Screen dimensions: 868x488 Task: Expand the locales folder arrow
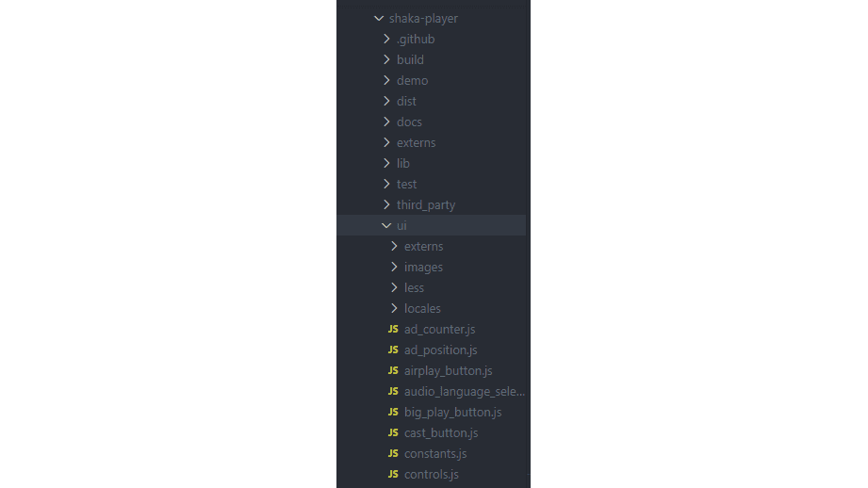pos(394,308)
